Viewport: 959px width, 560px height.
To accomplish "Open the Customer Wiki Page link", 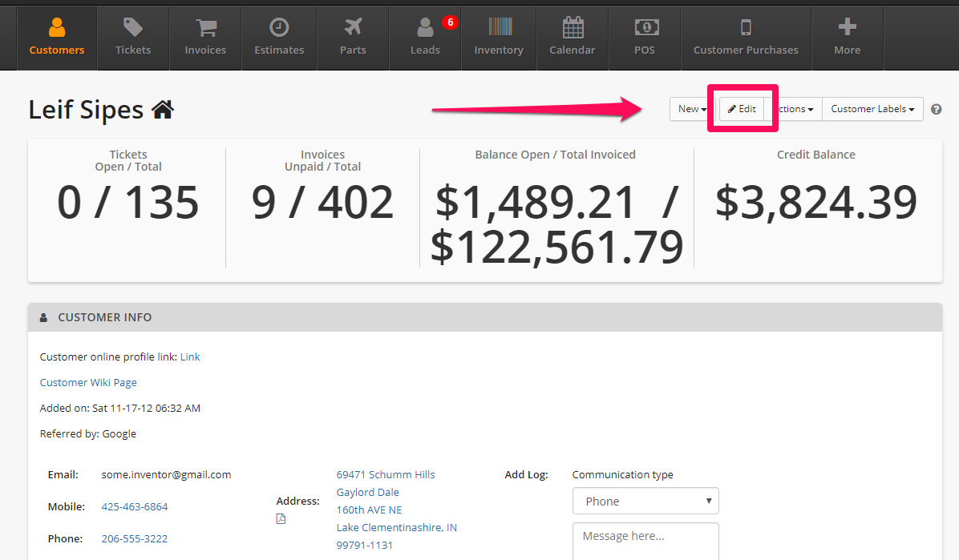I will pos(88,383).
